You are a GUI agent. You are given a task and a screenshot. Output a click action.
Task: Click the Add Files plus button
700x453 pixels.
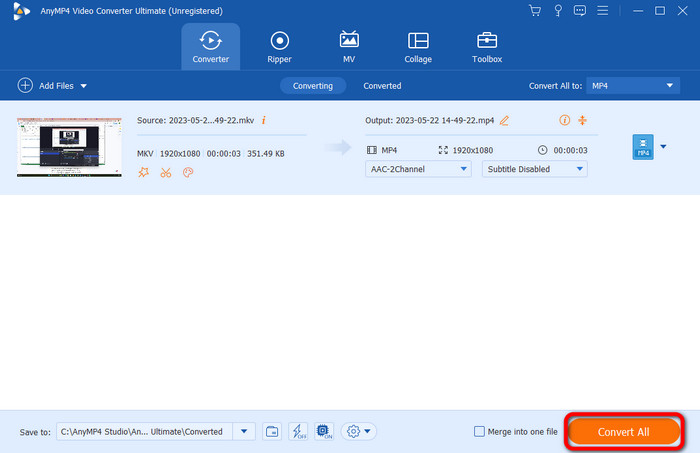[x=25, y=85]
